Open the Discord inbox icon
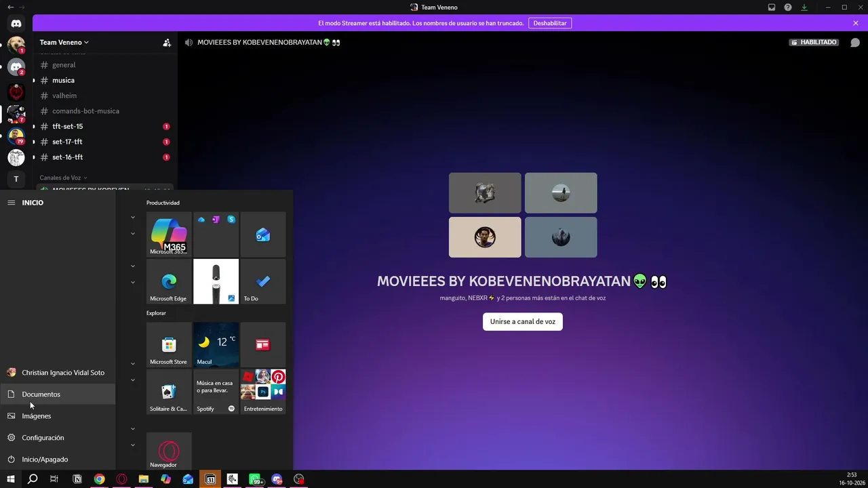The image size is (868, 488). 772,7
